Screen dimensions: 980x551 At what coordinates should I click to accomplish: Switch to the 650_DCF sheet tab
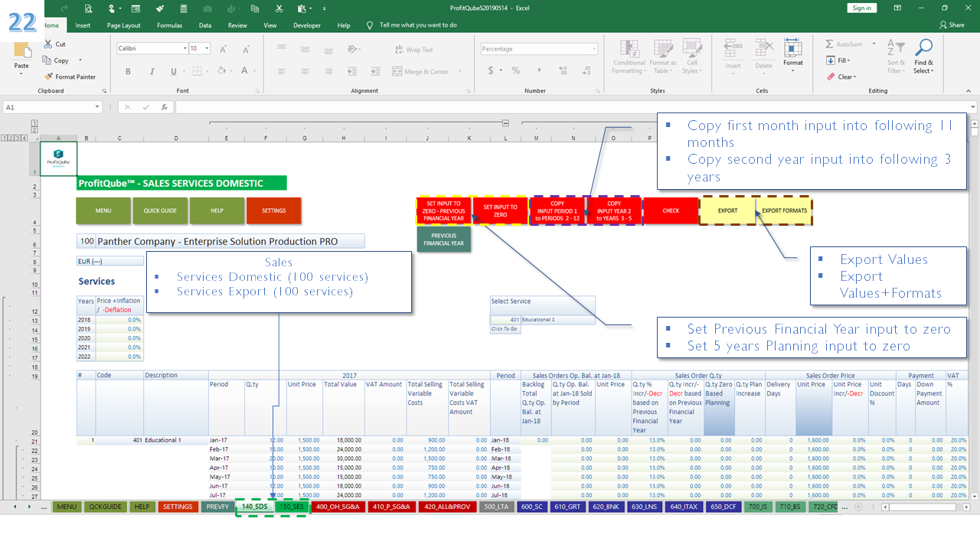pos(724,507)
